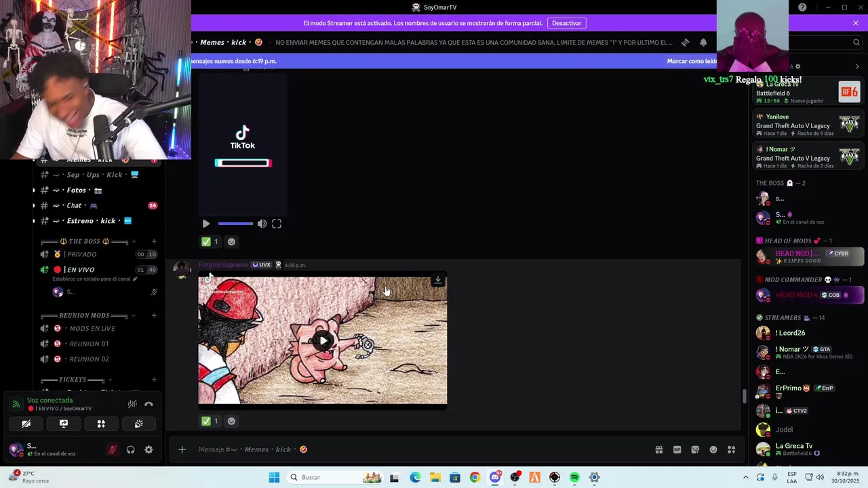The width and height of the screenshot is (868, 488).
Task: Disconnect from voice with the hang-up icon
Action: coord(149,404)
